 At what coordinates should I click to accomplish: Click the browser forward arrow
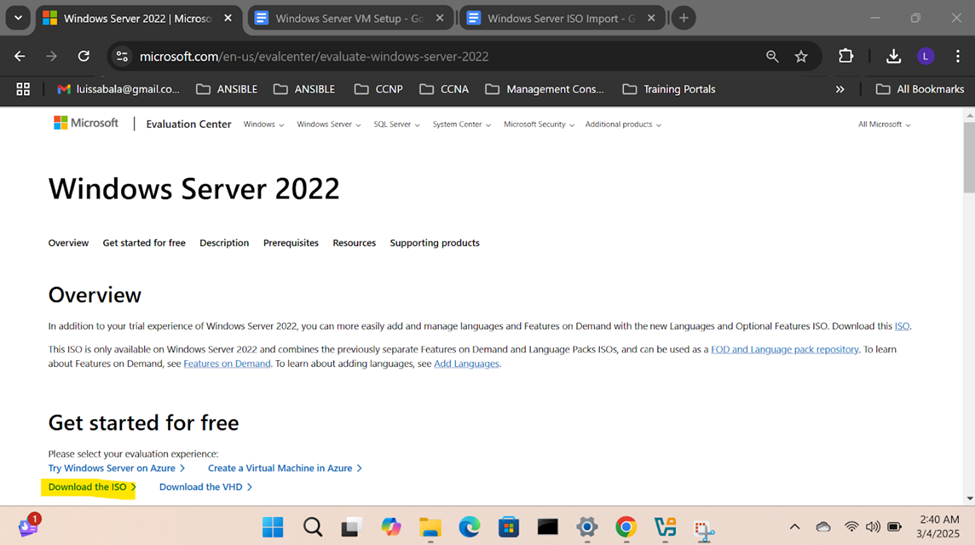pos(52,57)
